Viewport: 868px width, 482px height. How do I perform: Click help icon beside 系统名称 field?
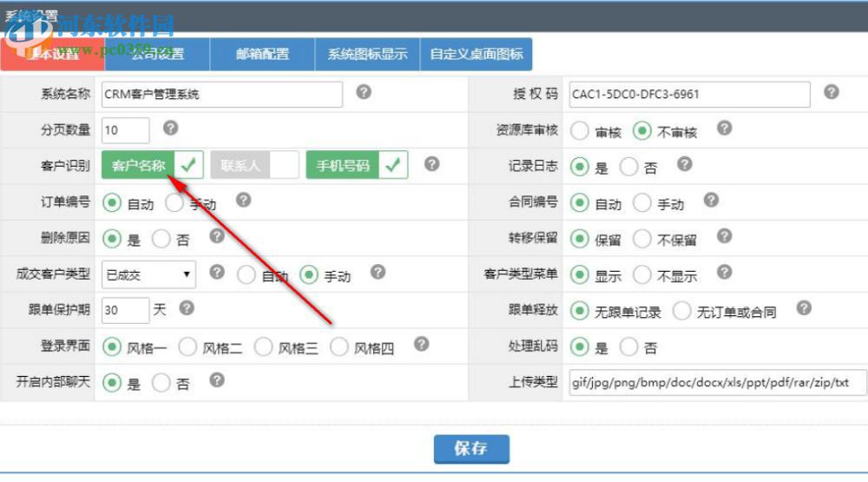point(364,92)
